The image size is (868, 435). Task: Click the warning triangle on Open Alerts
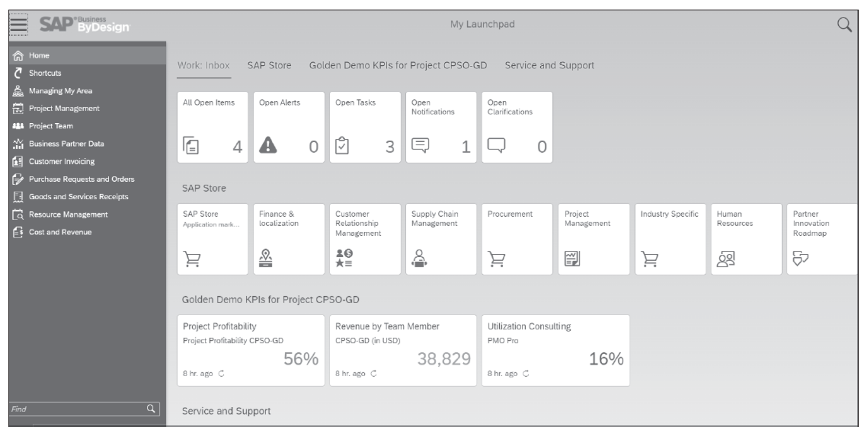(x=268, y=145)
